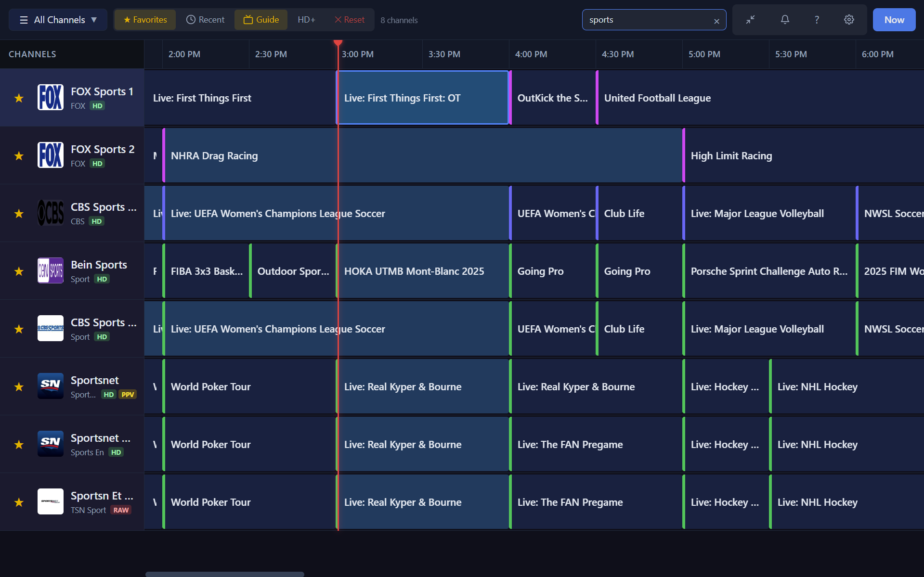Toggle the Guide view
This screenshot has height=577, width=924.
click(261, 20)
